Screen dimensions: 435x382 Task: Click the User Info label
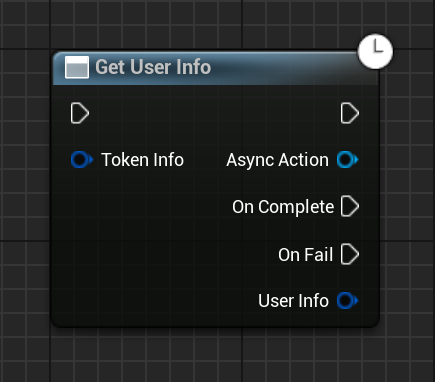293,301
